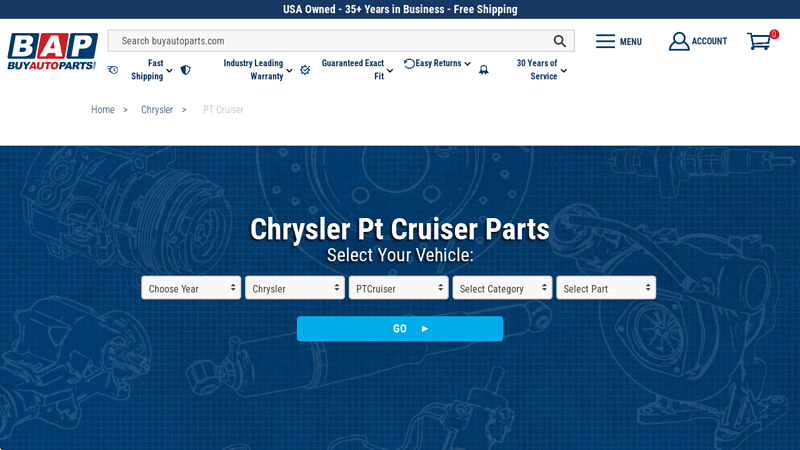The image size is (800, 450).
Task: Focus the Search buyautoparts.com field
Action: 341,41
